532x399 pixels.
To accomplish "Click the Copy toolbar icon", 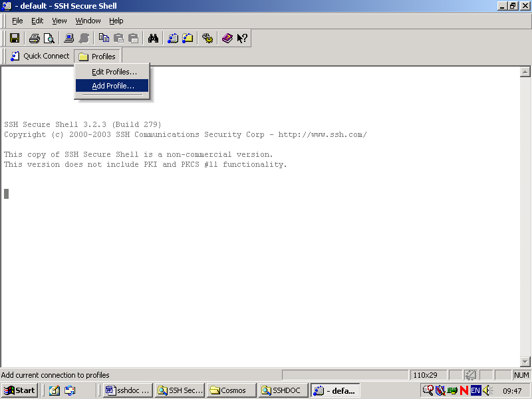I will [x=104, y=39].
